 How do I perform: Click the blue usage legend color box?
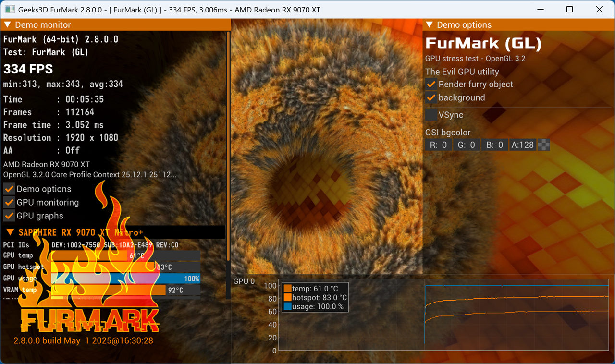[288, 306]
